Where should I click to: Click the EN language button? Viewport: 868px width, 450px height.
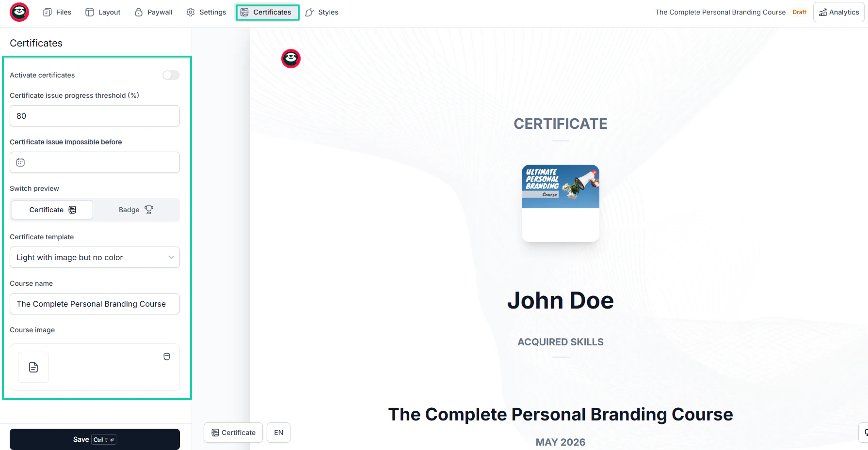[278, 433]
